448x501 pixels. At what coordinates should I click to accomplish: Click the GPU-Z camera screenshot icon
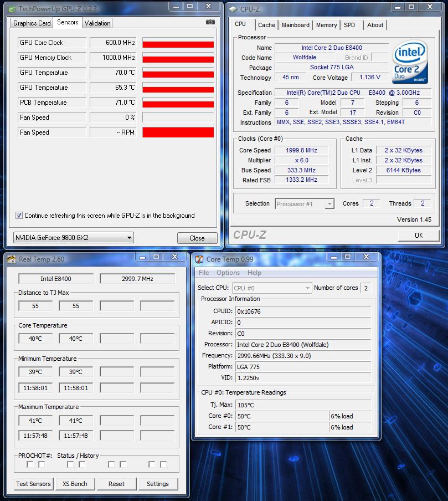pos(210,22)
